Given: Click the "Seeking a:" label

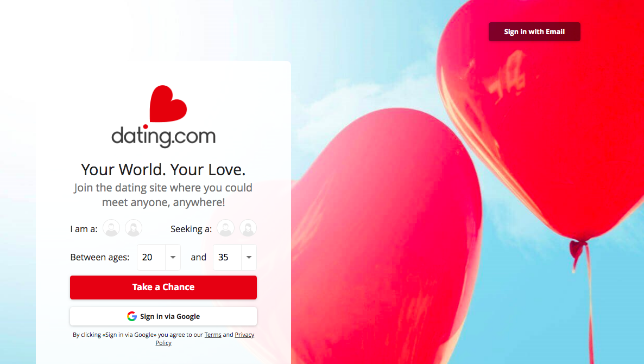Looking at the screenshot, I should (191, 229).
